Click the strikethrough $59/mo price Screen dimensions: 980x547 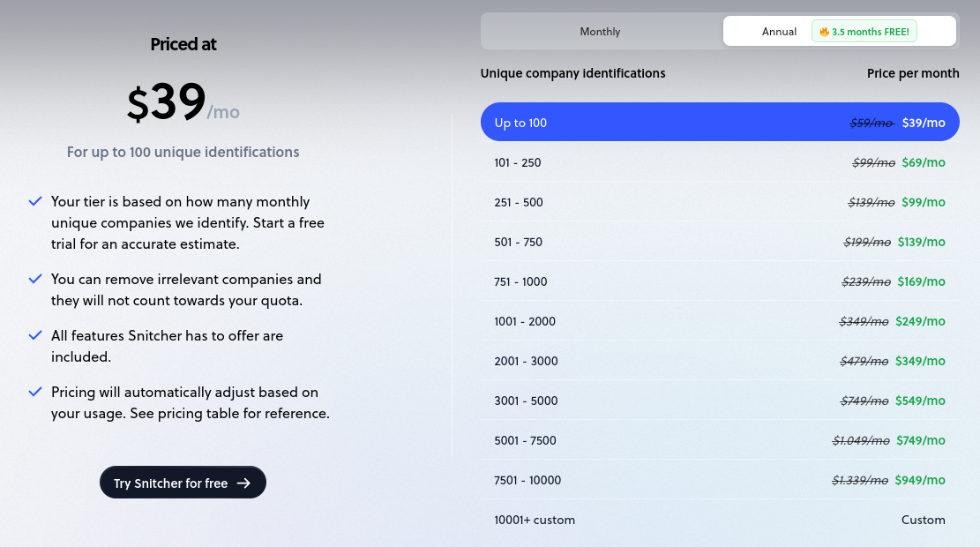coord(872,124)
